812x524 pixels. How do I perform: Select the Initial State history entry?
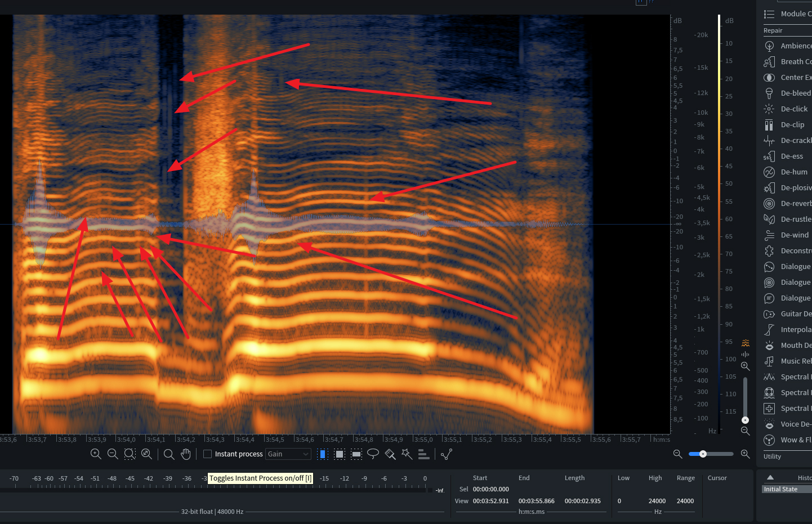pyautogui.click(x=787, y=489)
